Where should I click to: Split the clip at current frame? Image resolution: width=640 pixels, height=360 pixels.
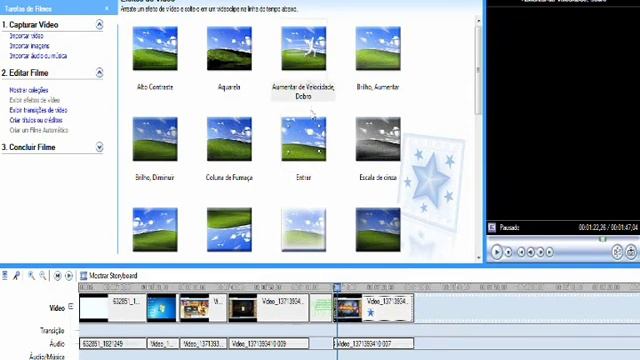tap(617, 252)
